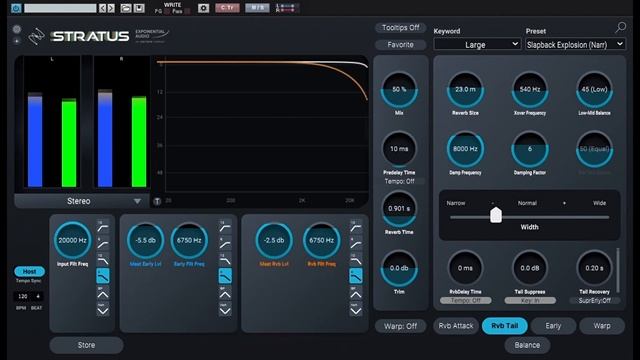Click the plugin power bypass button

click(16, 8)
